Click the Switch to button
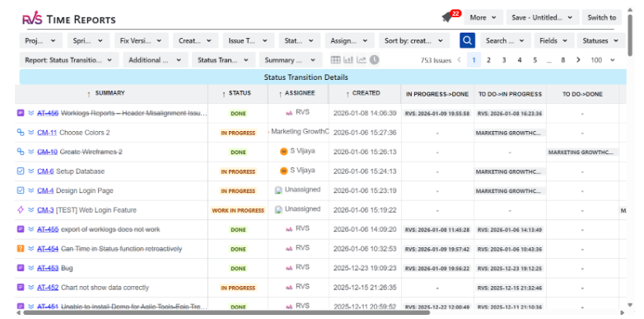644x319 pixels. click(x=602, y=17)
